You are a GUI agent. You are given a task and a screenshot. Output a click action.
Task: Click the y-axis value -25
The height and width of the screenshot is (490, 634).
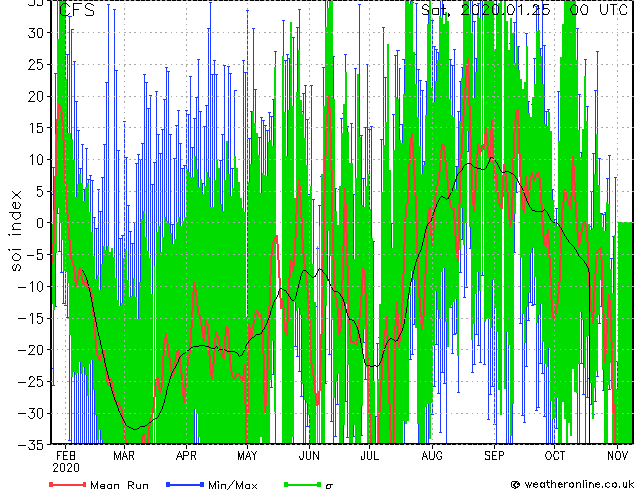pos(31,382)
